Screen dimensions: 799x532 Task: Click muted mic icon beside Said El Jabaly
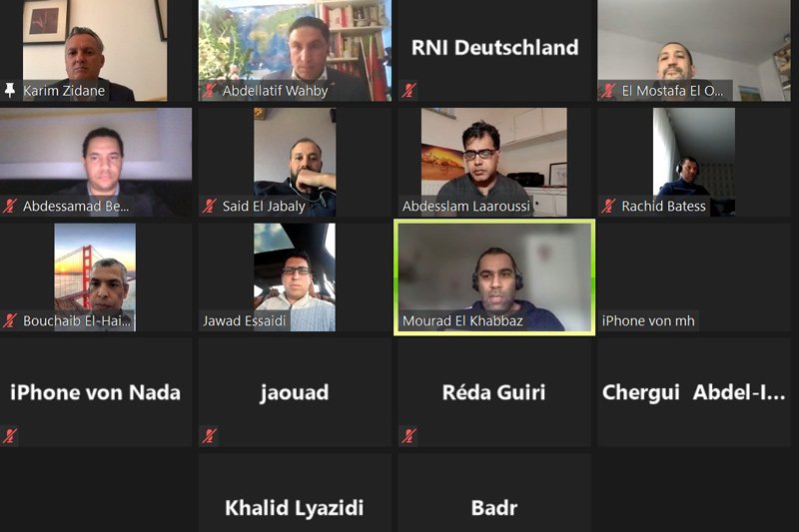coord(209,206)
